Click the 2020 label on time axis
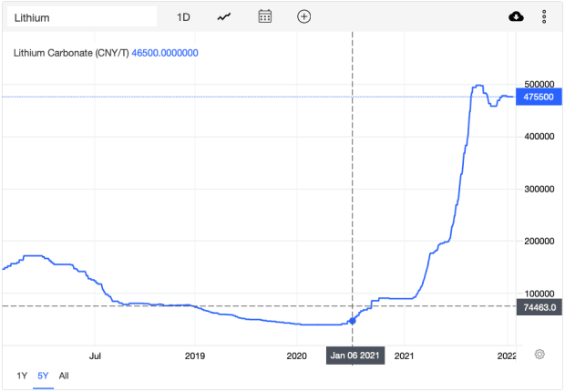Screen dimensions: 565x392 pyautogui.click(x=296, y=356)
